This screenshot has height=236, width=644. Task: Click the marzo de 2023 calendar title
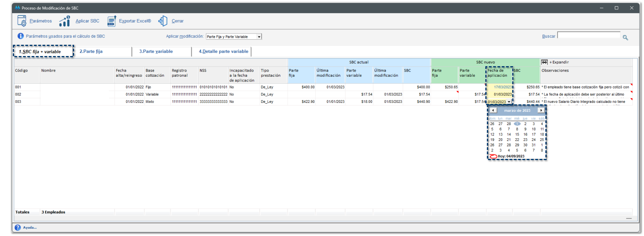(x=517, y=111)
